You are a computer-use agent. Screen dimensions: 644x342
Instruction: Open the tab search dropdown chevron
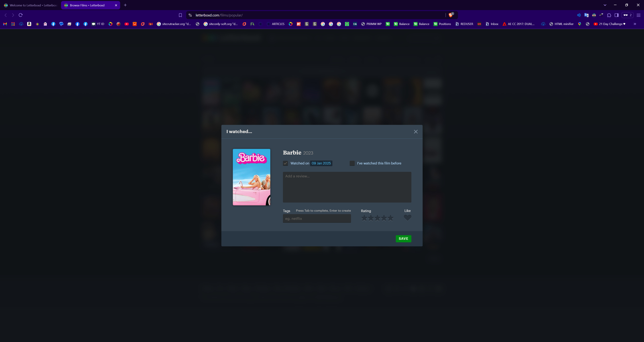(x=605, y=5)
